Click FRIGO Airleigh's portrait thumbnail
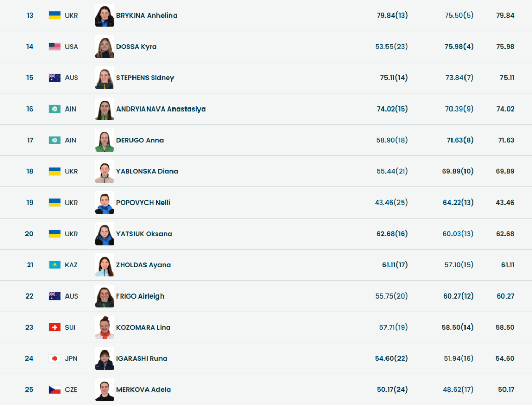This screenshot has height=405, width=532. [x=104, y=296]
